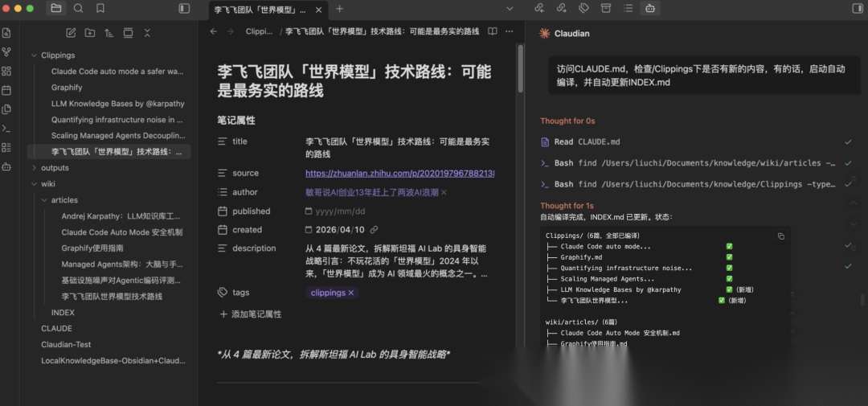
Task: Open graph view from the ribbon
Action: [x=6, y=52]
